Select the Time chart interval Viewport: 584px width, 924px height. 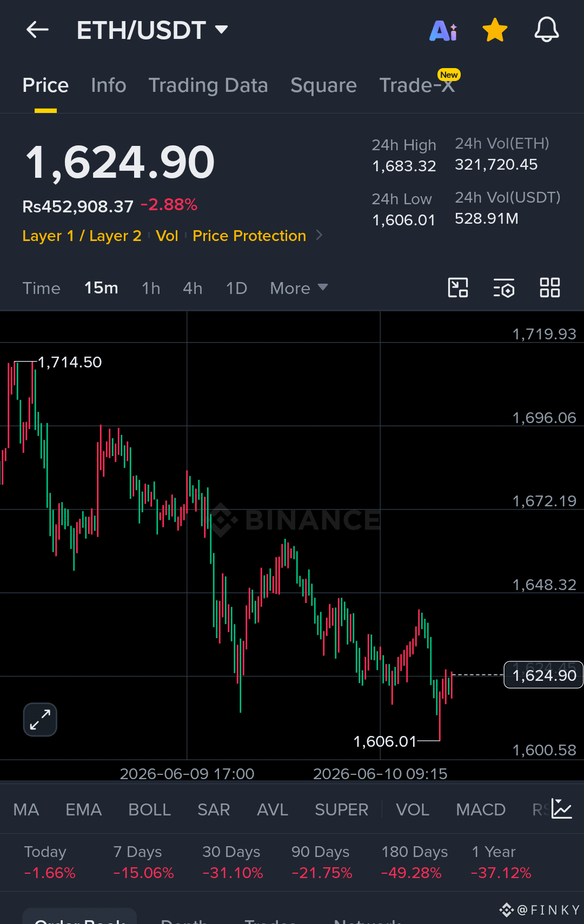pos(41,288)
